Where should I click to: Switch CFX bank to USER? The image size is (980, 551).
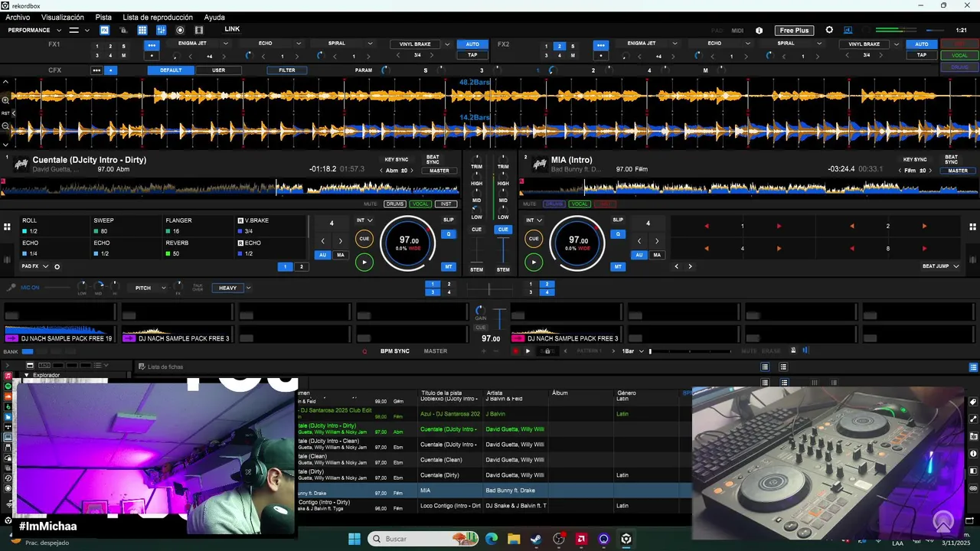point(218,70)
